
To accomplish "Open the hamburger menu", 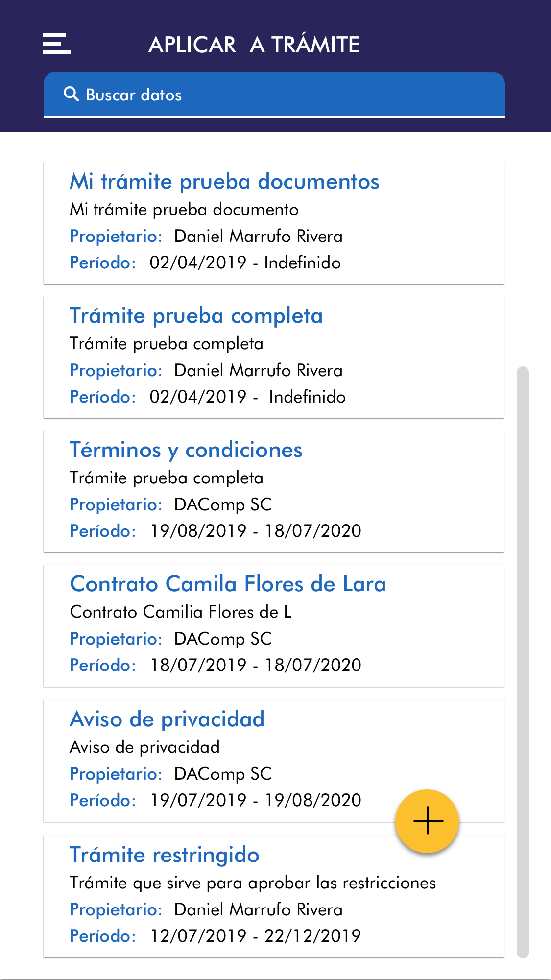I will click(56, 44).
